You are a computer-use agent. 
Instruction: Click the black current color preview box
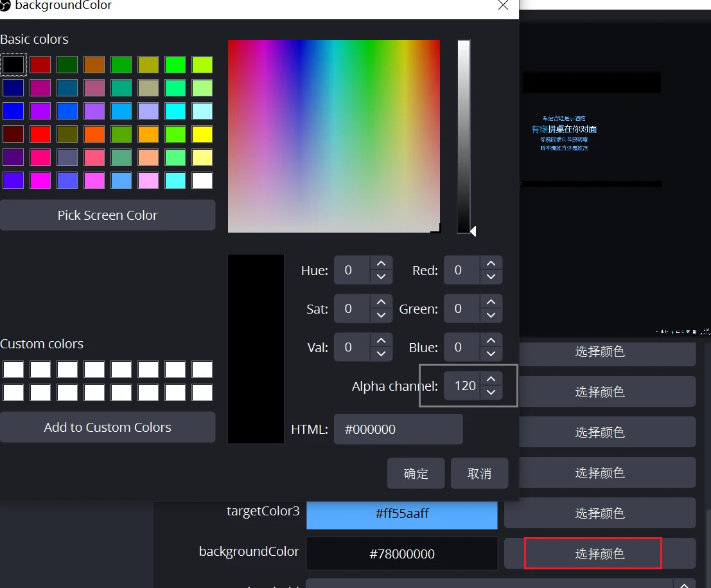(256, 349)
